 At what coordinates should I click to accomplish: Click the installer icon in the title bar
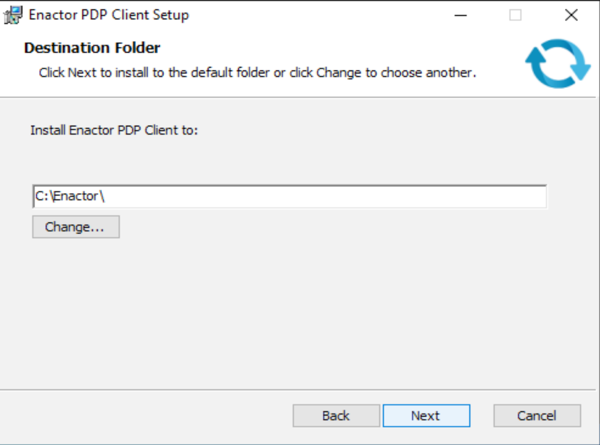[14, 15]
